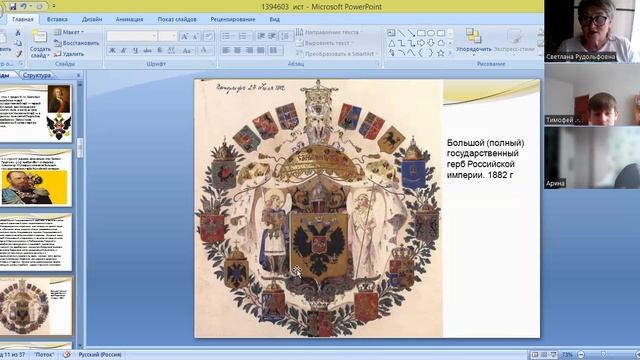Toggle bold formatting Ж
The image size is (640, 360).
tap(112, 51)
